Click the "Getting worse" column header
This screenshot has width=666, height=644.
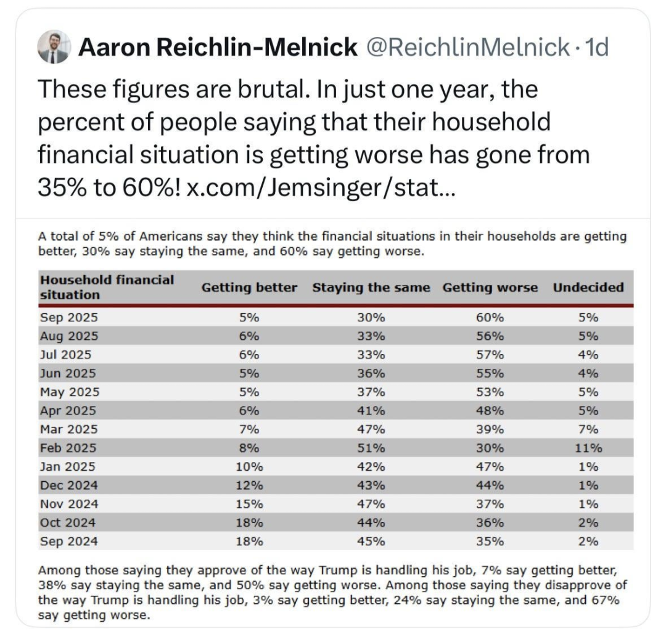coord(490,287)
